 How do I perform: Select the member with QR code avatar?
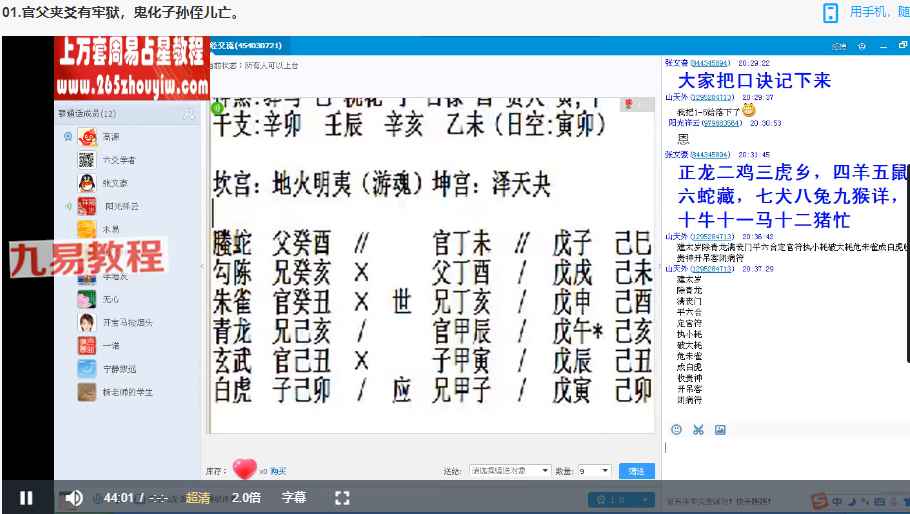[x=87, y=160]
